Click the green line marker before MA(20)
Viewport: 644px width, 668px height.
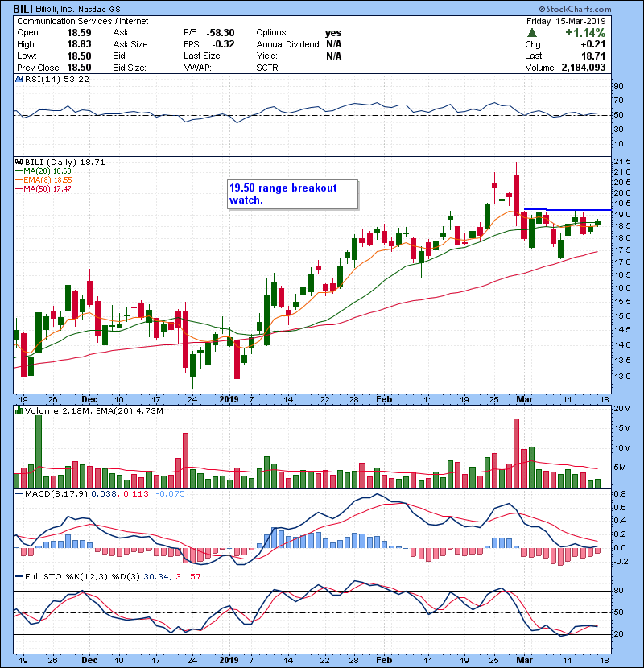pyautogui.click(x=19, y=171)
